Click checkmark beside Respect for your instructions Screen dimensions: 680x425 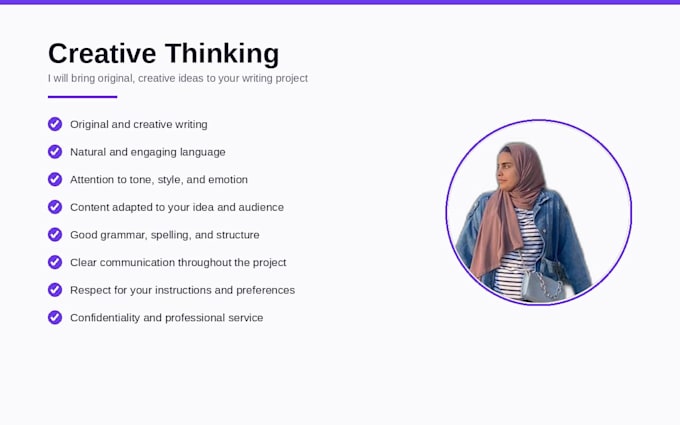[55, 290]
